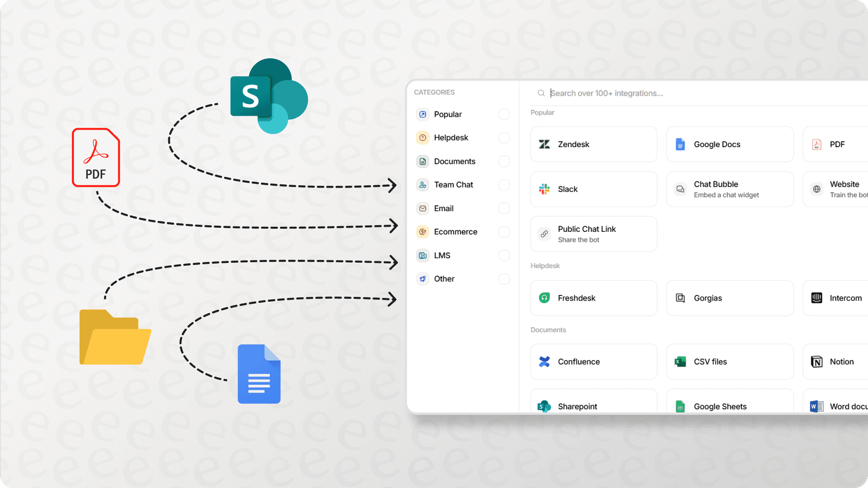Open the Other category
The image size is (868, 488).
(x=443, y=279)
